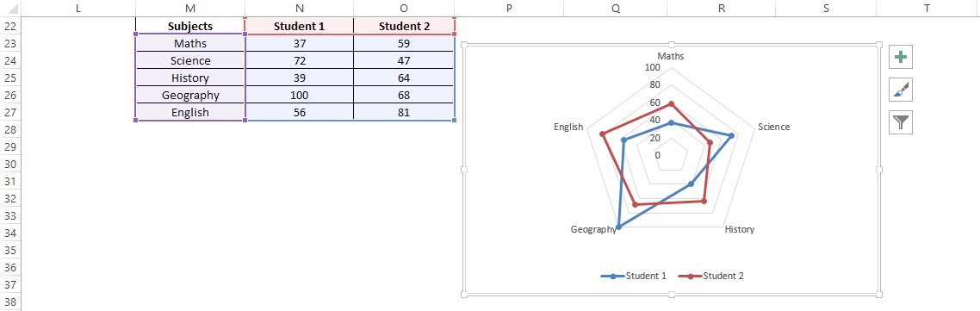Click the cell containing Geography
The height and width of the screenshot is (311, 980).
(x=190, y=96)
